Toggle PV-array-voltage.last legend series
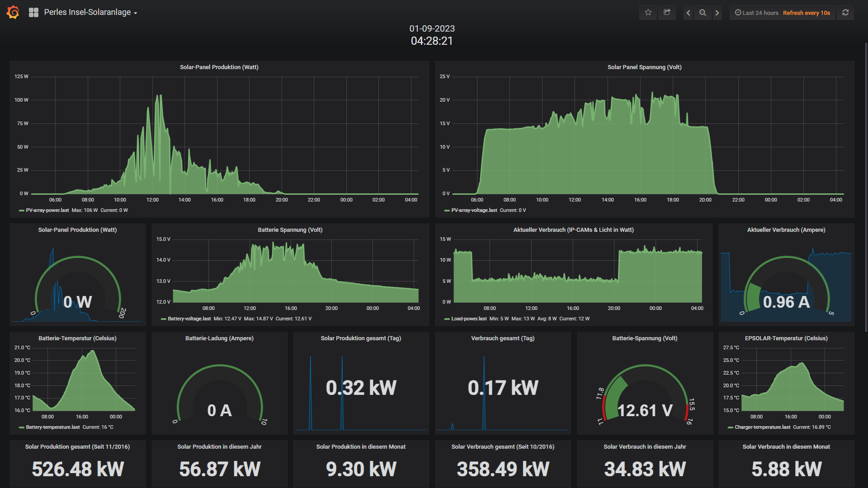 click(x=474, y=210)
